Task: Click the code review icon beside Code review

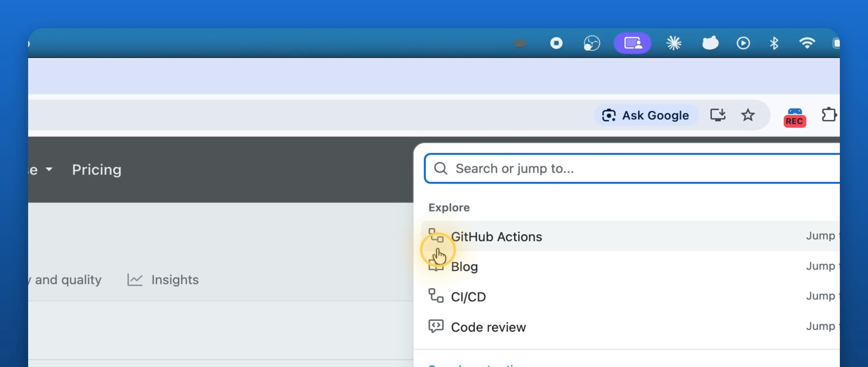Action: [x=436, y=326]
